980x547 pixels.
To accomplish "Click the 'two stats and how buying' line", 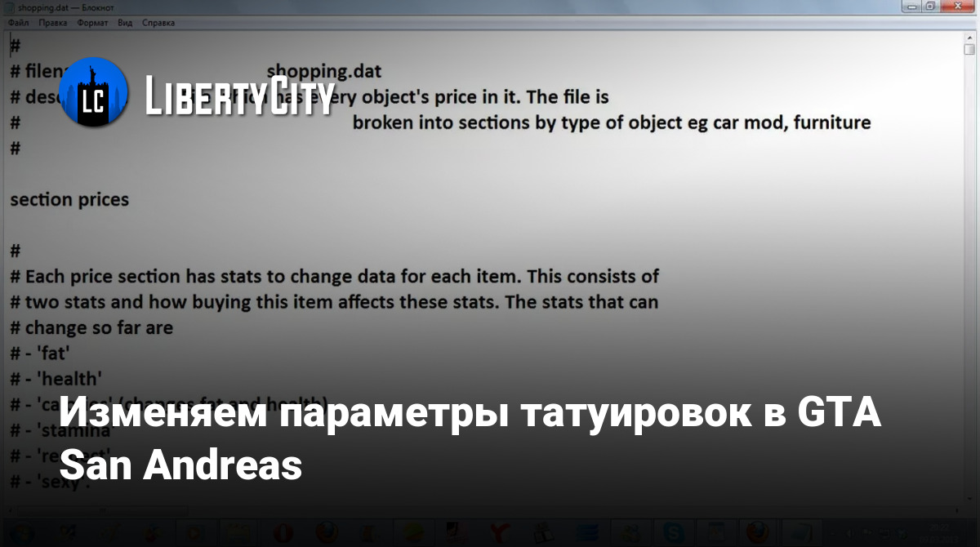I will click(334, 302).
